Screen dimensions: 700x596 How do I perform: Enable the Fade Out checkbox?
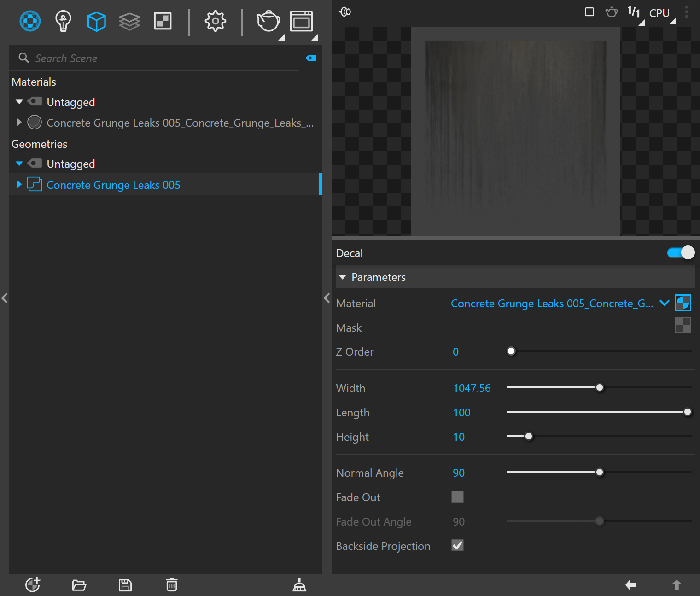(x=457, y=497)
